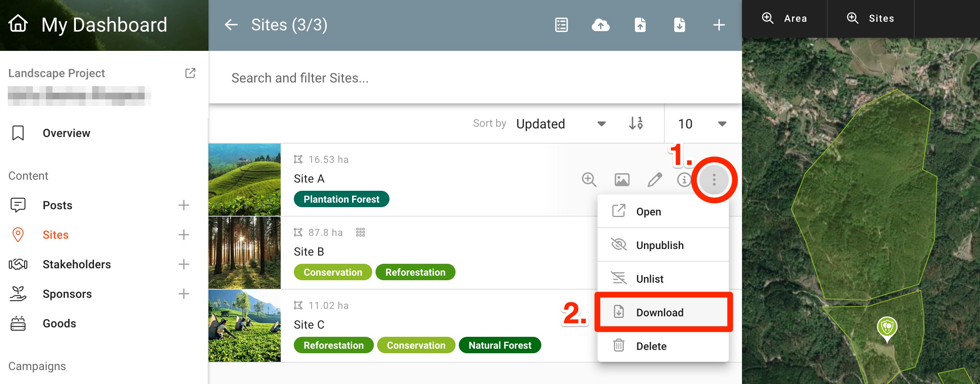
Task: Zoom map to Area
Action: tap(785, 18)
